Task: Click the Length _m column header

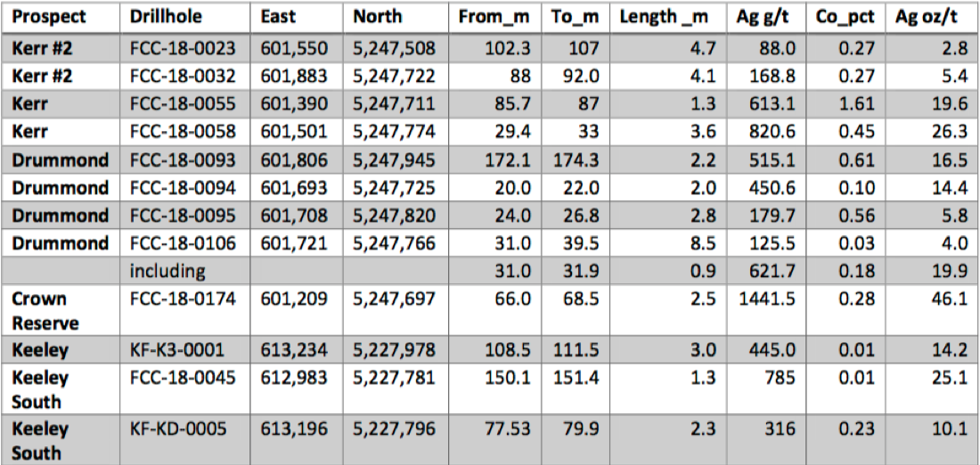Action: [x=664, y=18]
